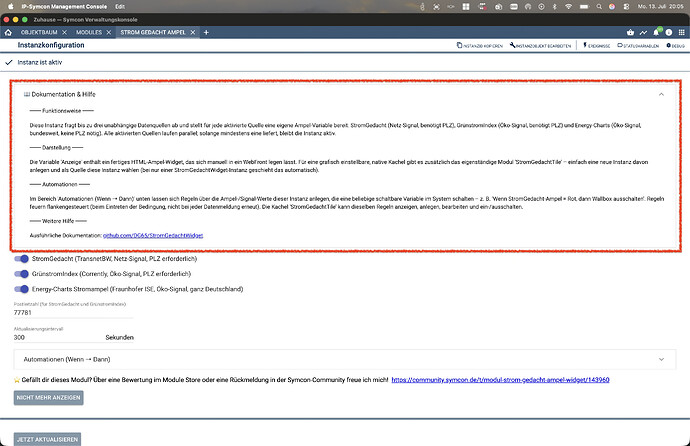Open Wi-Fi menu bar icon

(x=569, y=7)
